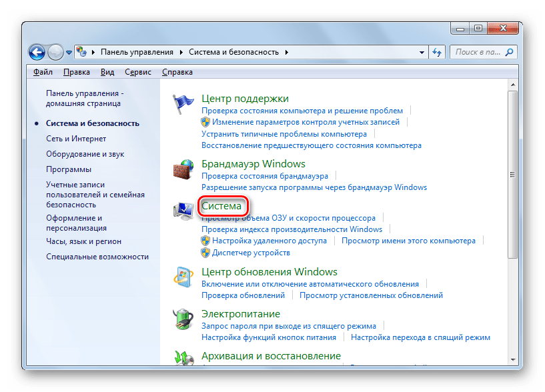Image resolution: width=545 pixels, height=392 pixels.
Task: Click the Центр обновления Windows icon
Action: point(183,277)
